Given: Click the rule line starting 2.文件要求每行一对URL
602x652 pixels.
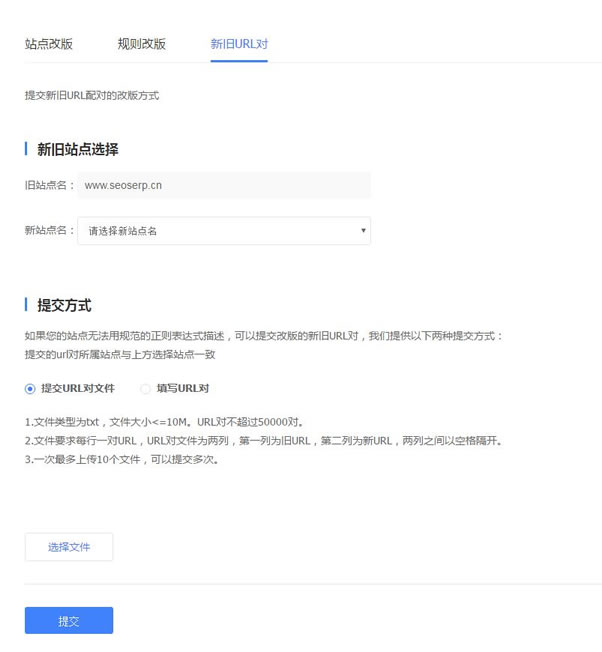Looking at the screenshot, I should [x=264, y=441].
